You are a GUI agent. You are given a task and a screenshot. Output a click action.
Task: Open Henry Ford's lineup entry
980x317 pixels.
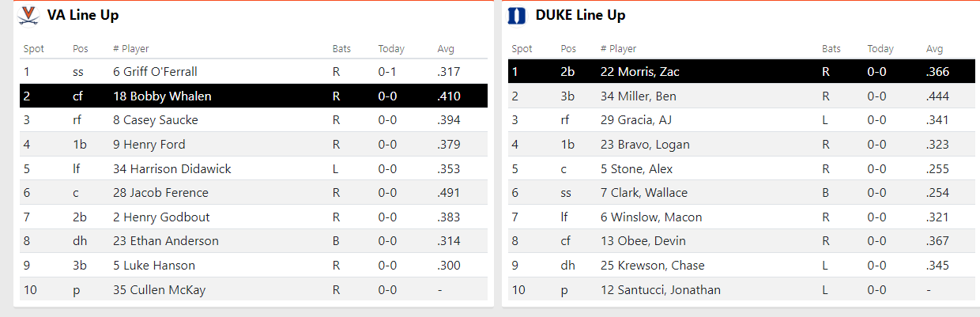click(149, 145)
